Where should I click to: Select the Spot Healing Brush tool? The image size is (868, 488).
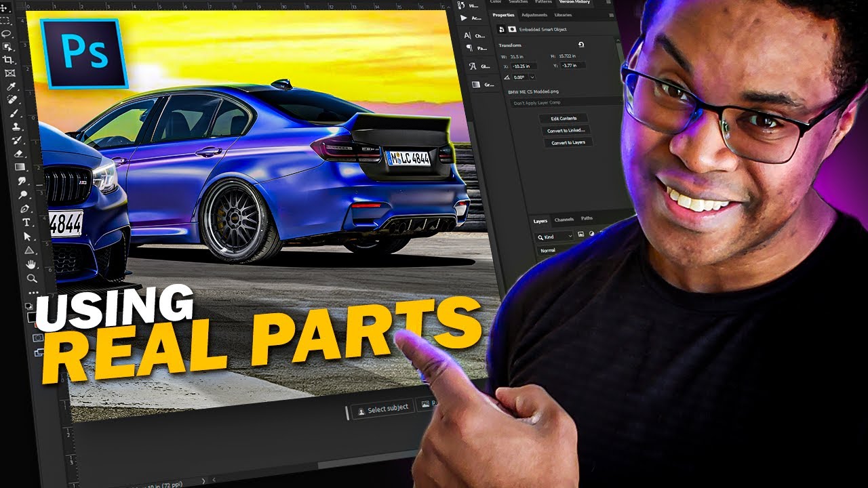tap(12, 100)
